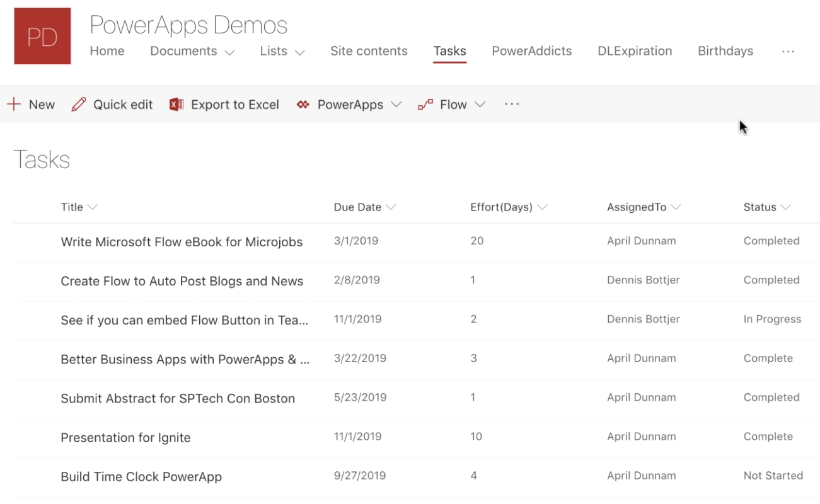Go to the Home navigation link
The height and width of the screenshot is (504, 820).
tap(107, 51)
